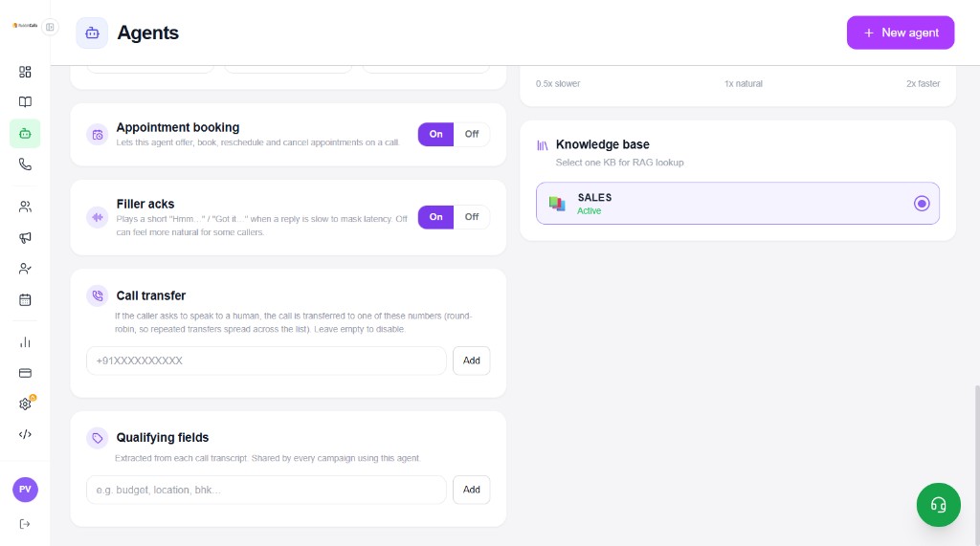Select the Agents robot icon in sidebar
This screenshot has width=980, height=546.
coord(25,134)
